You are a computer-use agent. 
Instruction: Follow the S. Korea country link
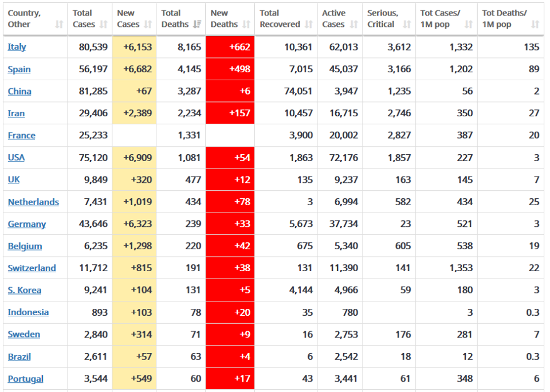tap(25, 290)
